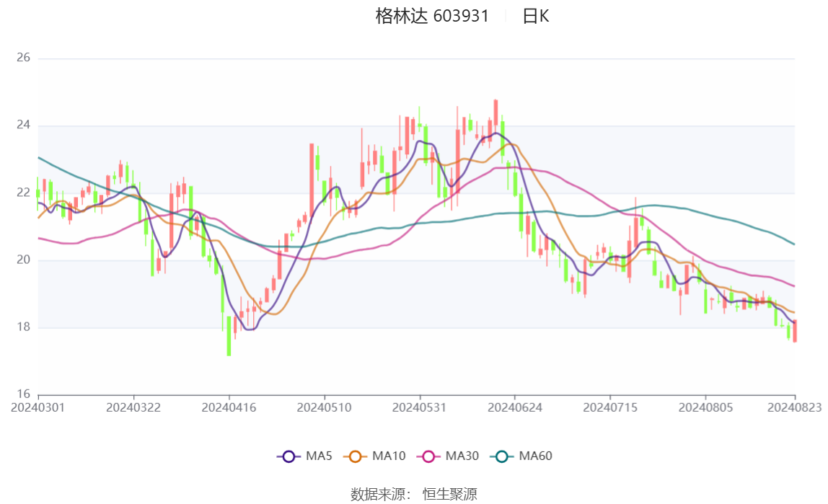Click the 20240301 x-axis date label
828x504 pixels.
38,407
